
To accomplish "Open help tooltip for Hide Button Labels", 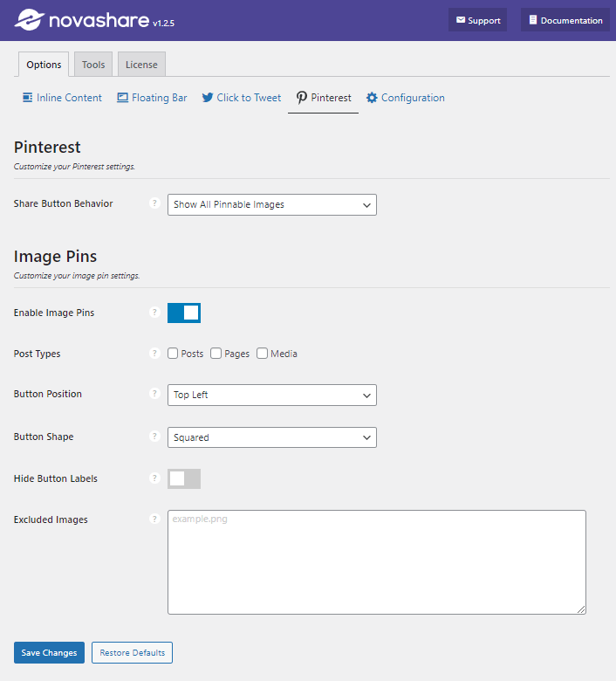I will 154,478.
